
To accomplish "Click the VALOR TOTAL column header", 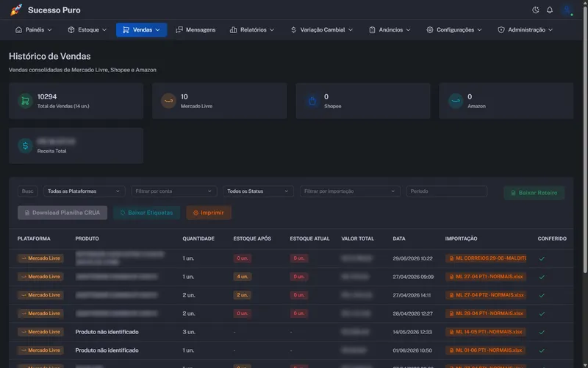I will pos(357,238).
